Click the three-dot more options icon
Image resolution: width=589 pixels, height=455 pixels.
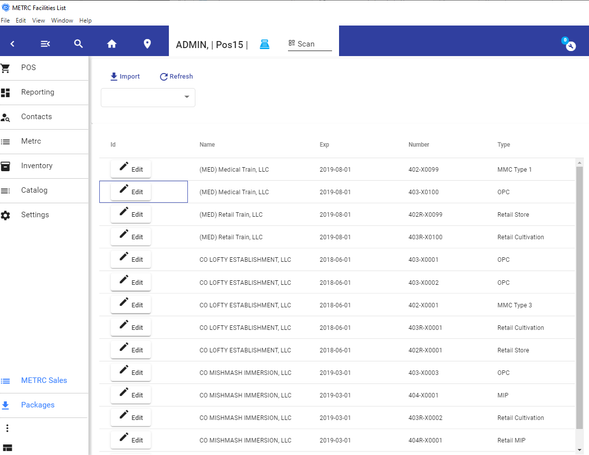pos(7,428)
